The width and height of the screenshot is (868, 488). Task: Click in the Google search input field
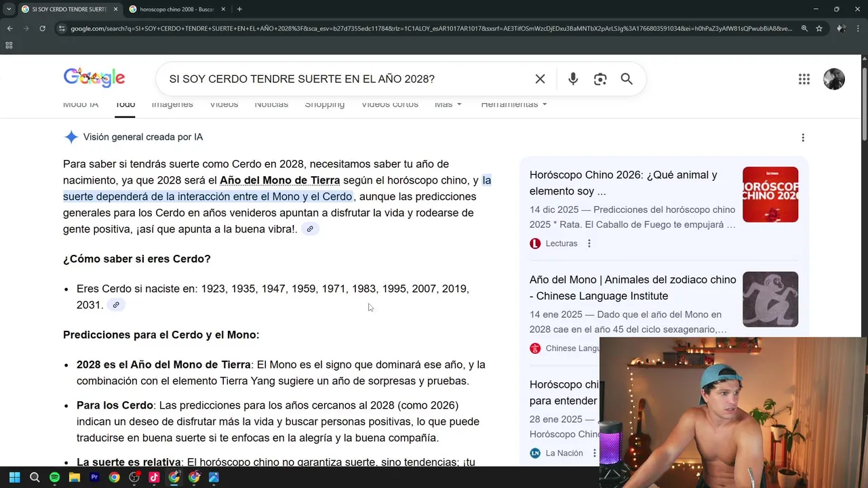(346, 79)
